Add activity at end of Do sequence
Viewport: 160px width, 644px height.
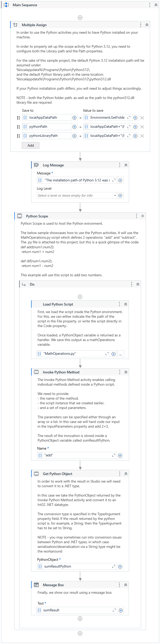(80, 619)
